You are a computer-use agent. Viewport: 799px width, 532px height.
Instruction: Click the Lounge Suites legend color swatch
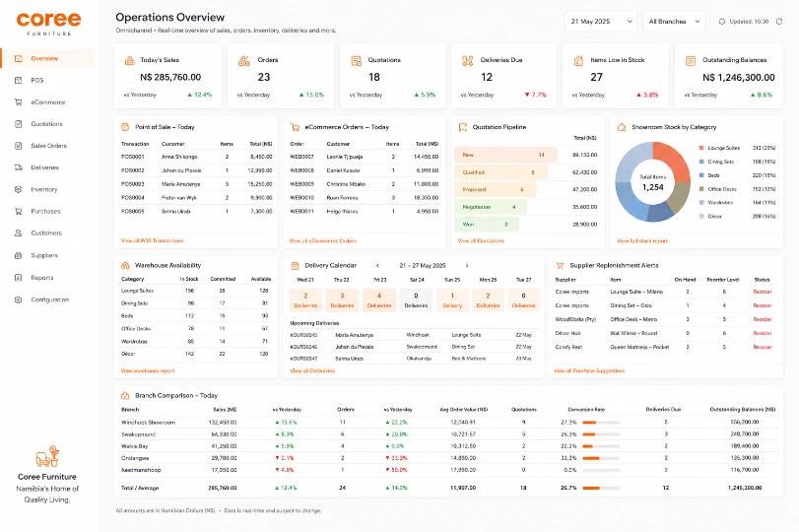701,148
